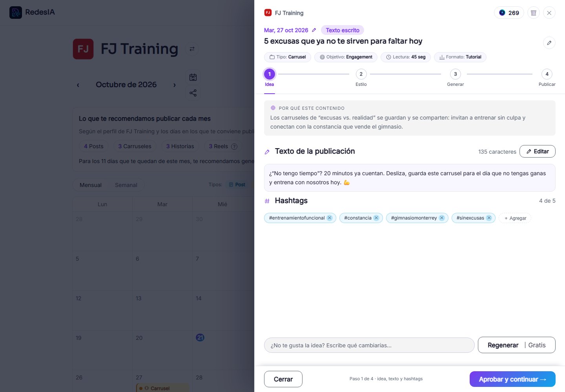Open the RedesIA logo
Viewport: 565px width, 392px height.
[x=32, y=12]
